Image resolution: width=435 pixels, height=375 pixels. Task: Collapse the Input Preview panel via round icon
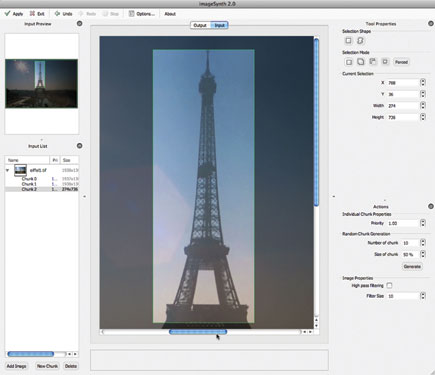coord(79,23)
